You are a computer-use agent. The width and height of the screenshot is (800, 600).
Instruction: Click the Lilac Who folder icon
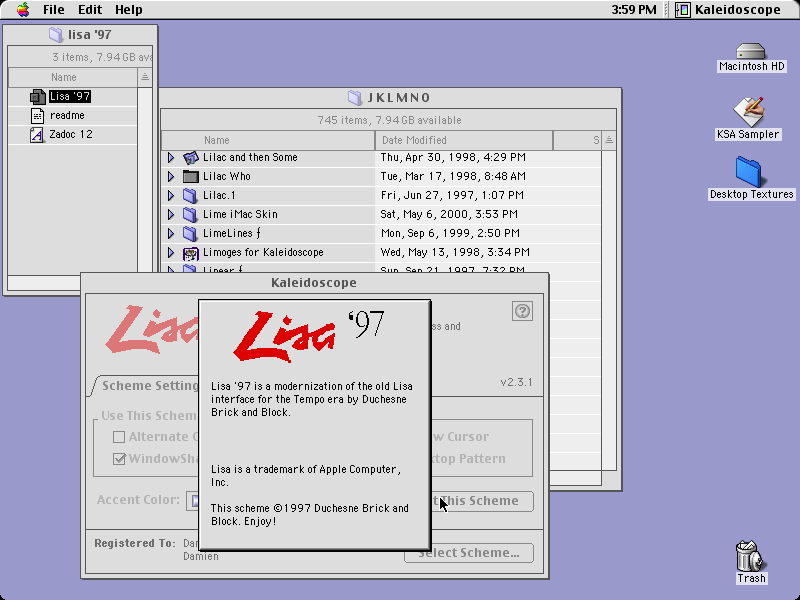coord(190,177)
